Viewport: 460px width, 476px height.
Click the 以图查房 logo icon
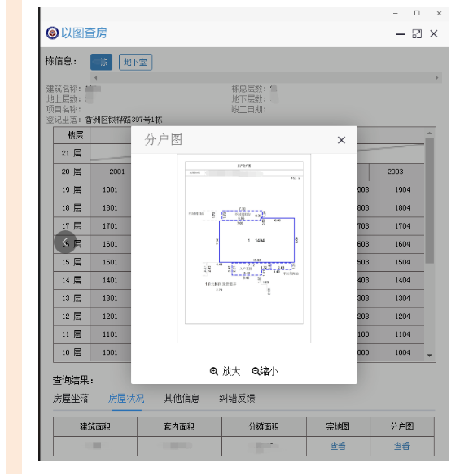(x=52, y=33)
